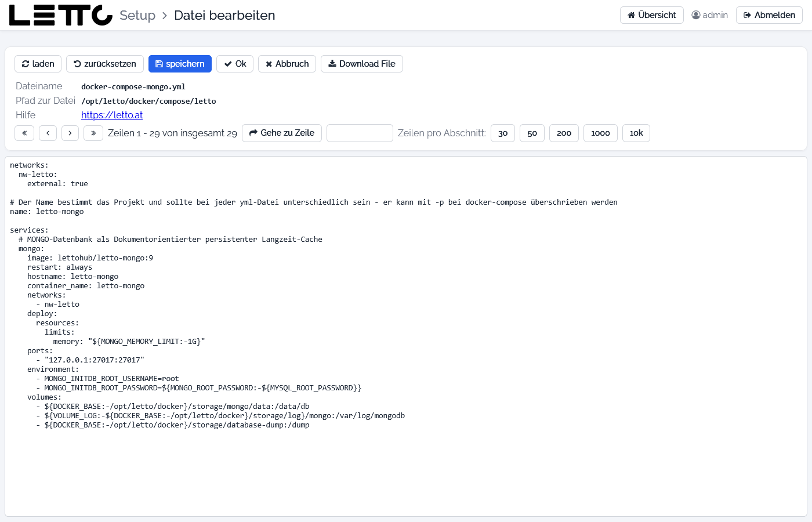The width and height of the screenshot is (812, 522).
Task: Open the Übersicht home page
Action: (x=652, y=15)
